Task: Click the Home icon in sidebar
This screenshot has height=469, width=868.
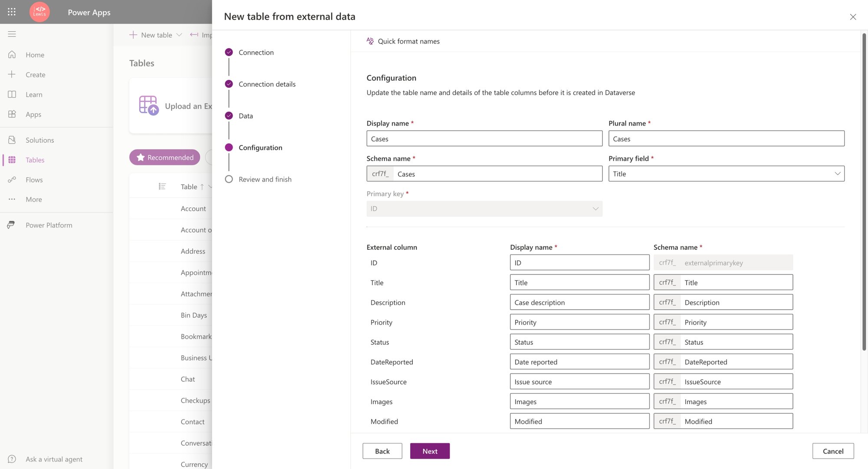Action: tap(12, 55)
